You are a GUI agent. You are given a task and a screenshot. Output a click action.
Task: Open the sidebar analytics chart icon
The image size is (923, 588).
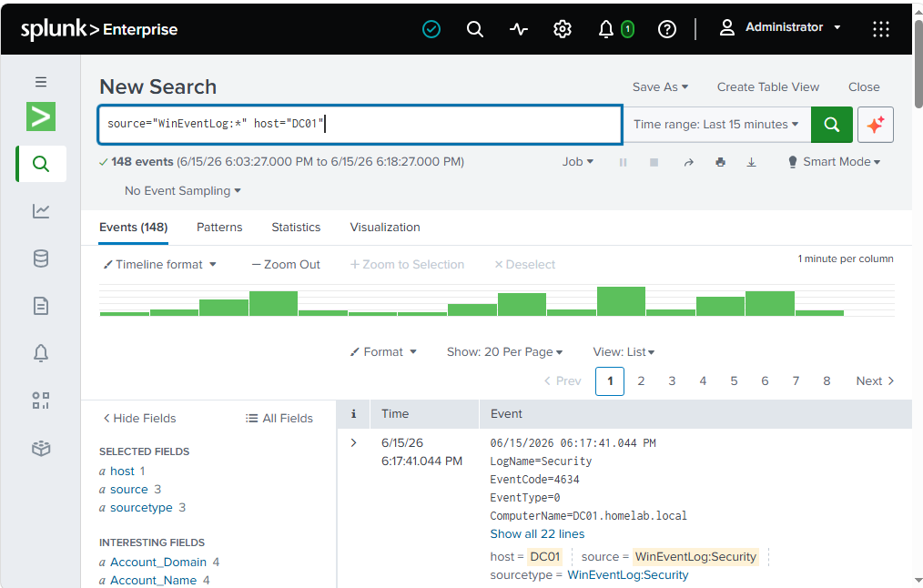(x=41, y=210)
